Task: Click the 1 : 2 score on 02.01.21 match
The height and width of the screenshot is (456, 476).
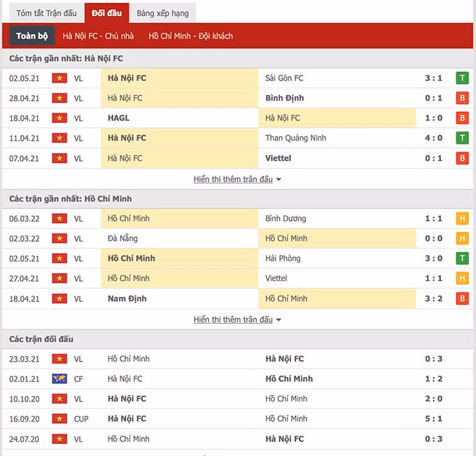Action: pyautogui.click(x=433, y=379)
